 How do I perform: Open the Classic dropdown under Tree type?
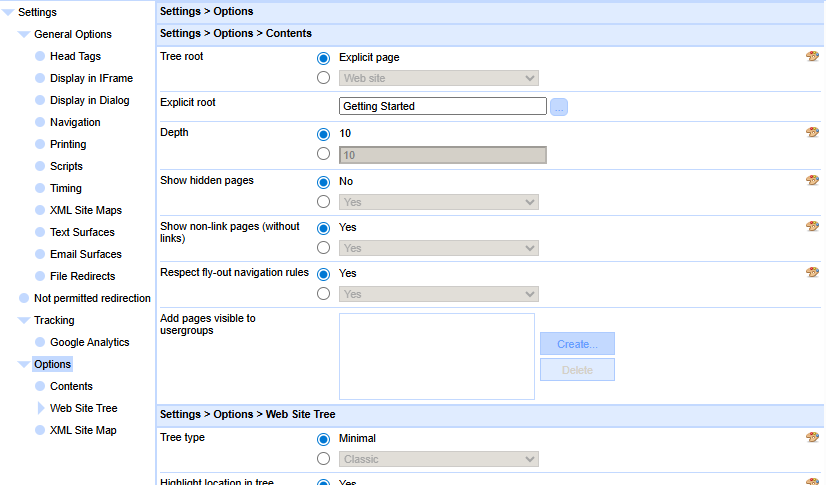click(x=439, y=459)
